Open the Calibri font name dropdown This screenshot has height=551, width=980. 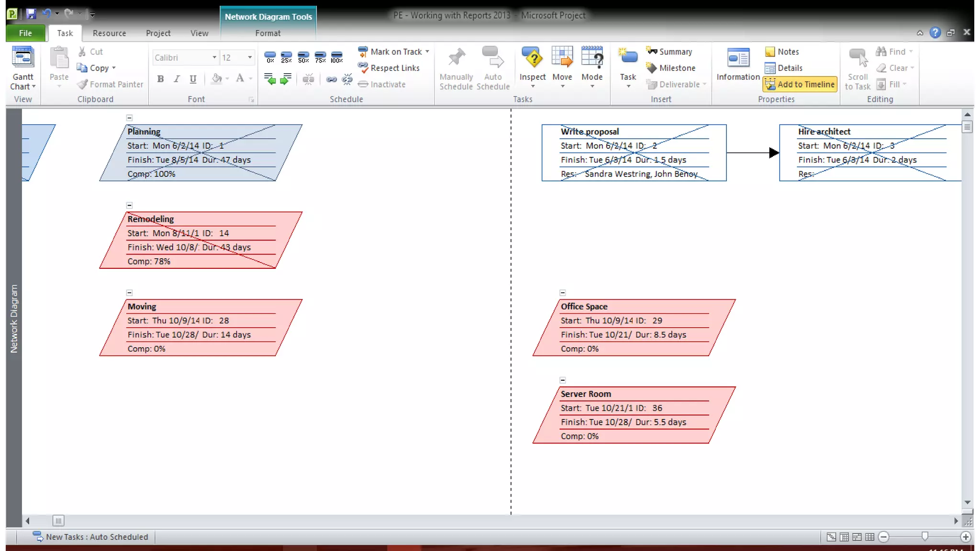[x=214, y=57]
